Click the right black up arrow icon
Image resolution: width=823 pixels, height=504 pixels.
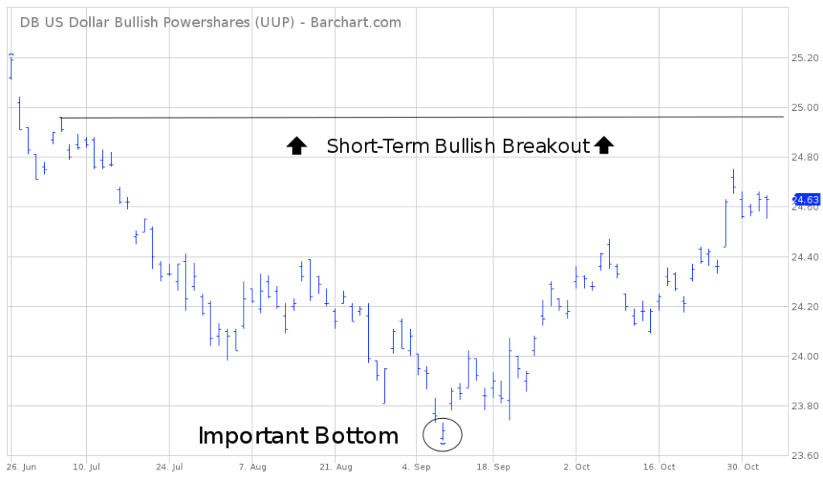pyautogui.click(x=604, y=145)
